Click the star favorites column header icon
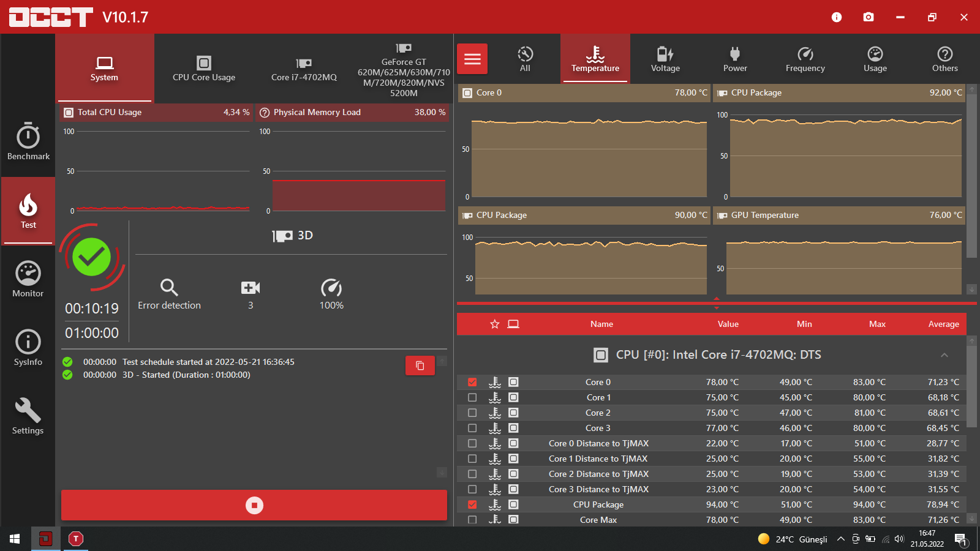The image size is (980, 551). click(x=495, y=324)
